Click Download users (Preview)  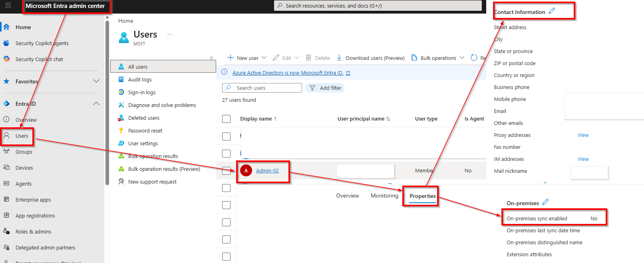[x=370, y=58]
